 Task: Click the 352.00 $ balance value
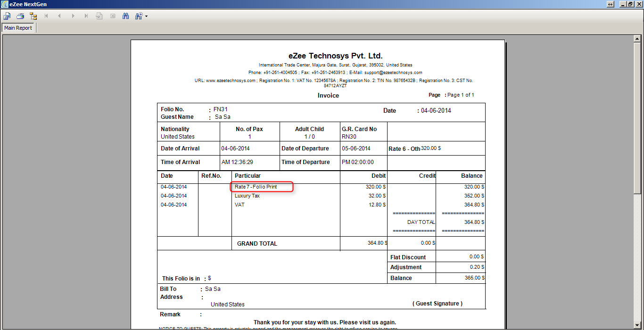click(x=474, y=196)
